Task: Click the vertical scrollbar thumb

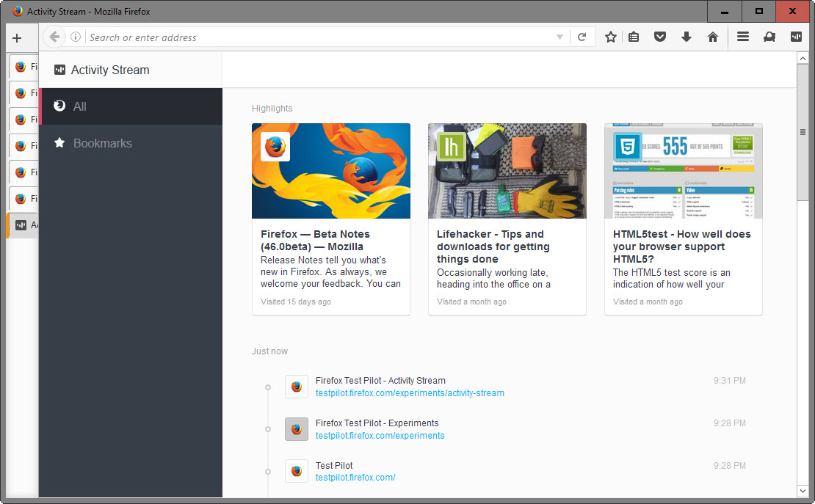Action: tap(803, 133)
